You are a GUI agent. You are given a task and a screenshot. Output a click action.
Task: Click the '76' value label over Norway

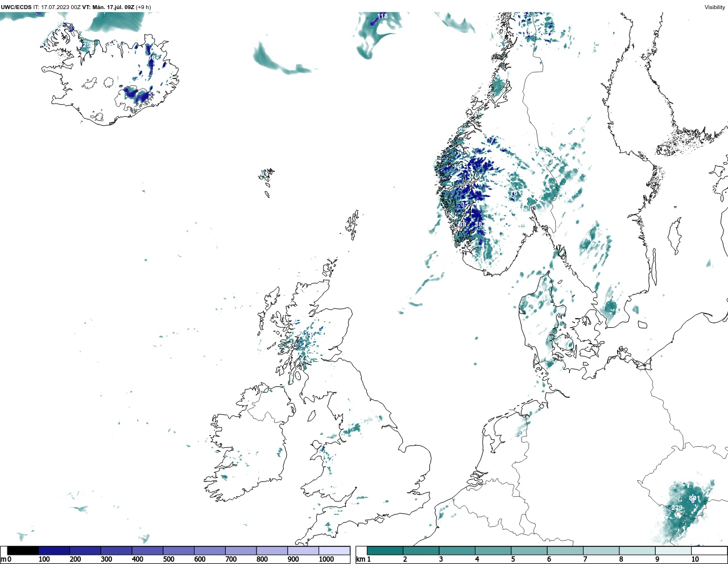[x=514, y=194]
